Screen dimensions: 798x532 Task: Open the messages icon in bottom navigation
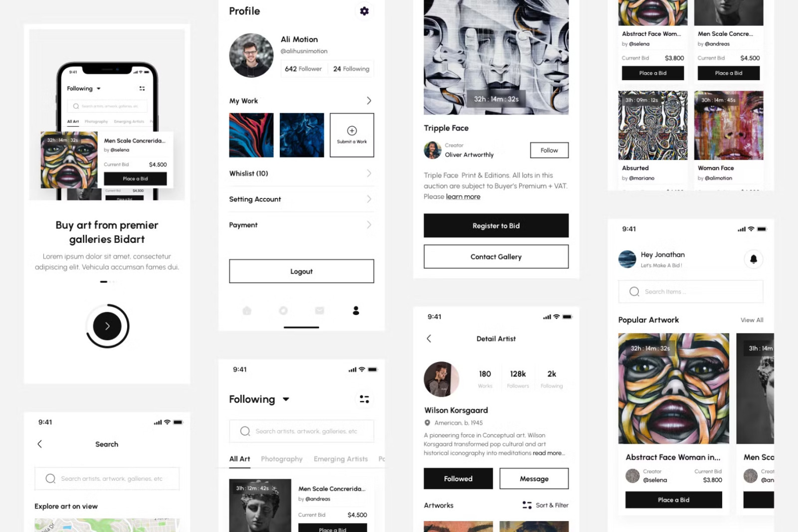coord(320,311)
